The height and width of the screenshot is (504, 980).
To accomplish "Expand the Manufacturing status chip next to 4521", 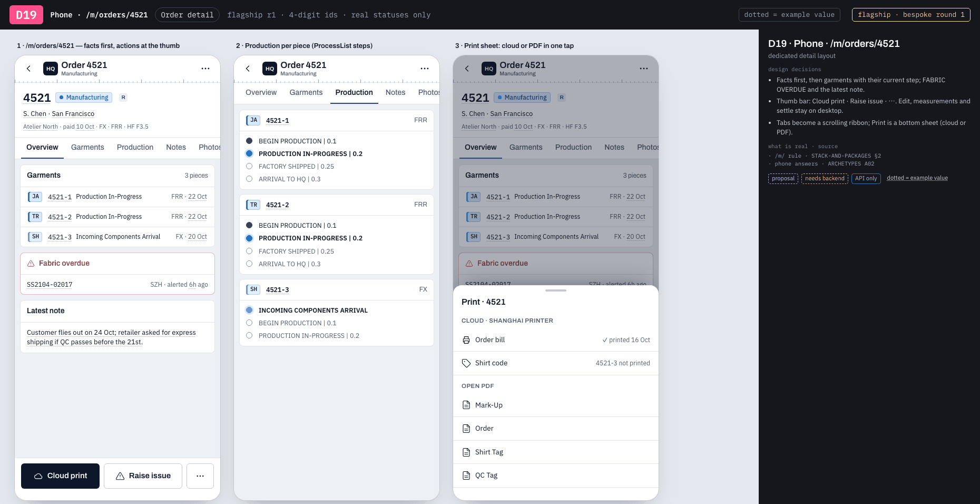I will coord(84,98).
